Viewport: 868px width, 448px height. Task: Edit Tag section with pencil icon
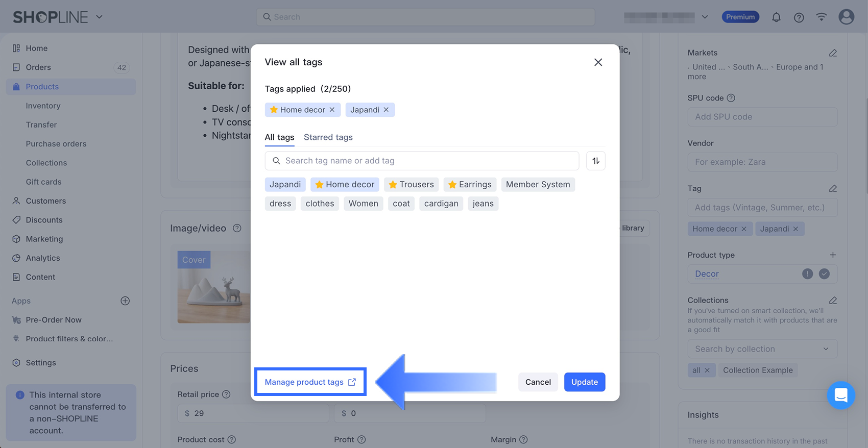pos(833,189)
